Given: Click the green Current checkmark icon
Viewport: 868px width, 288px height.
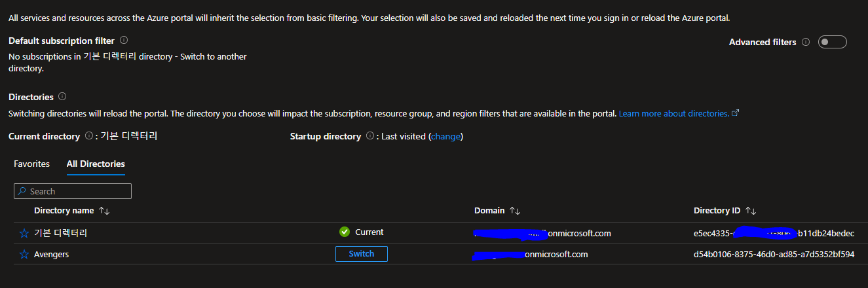Looking at the screenshot, I should [345, 232].
